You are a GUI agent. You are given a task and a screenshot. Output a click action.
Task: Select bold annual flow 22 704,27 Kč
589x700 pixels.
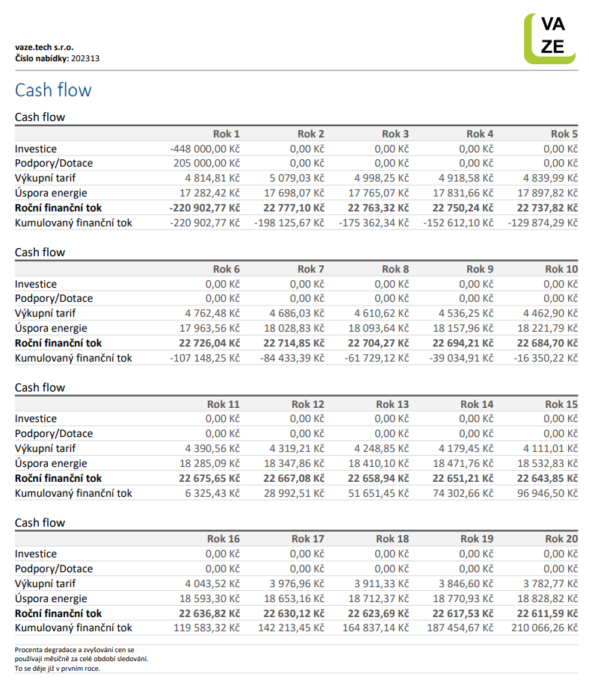click(x=378, y=343)
